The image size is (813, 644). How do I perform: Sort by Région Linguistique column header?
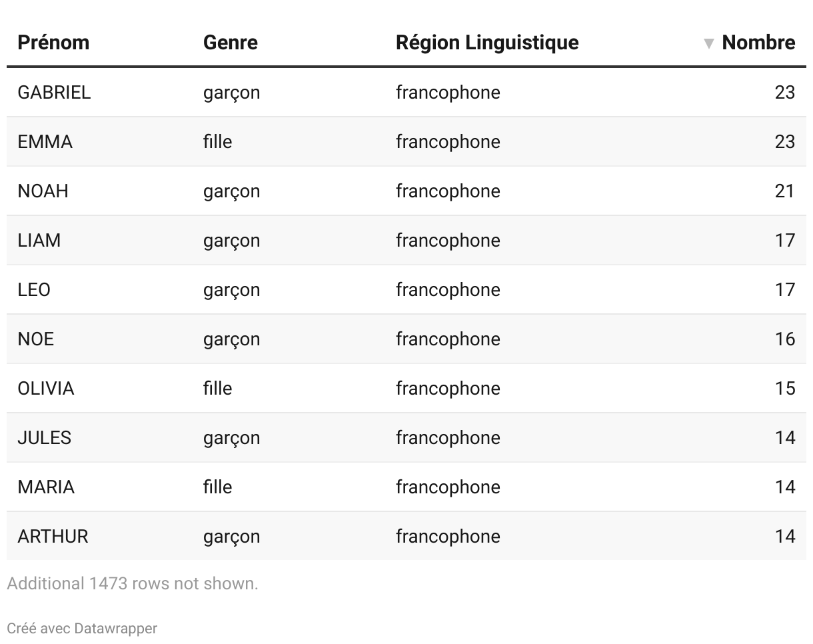pyautogui.click(x=487, y=43)
